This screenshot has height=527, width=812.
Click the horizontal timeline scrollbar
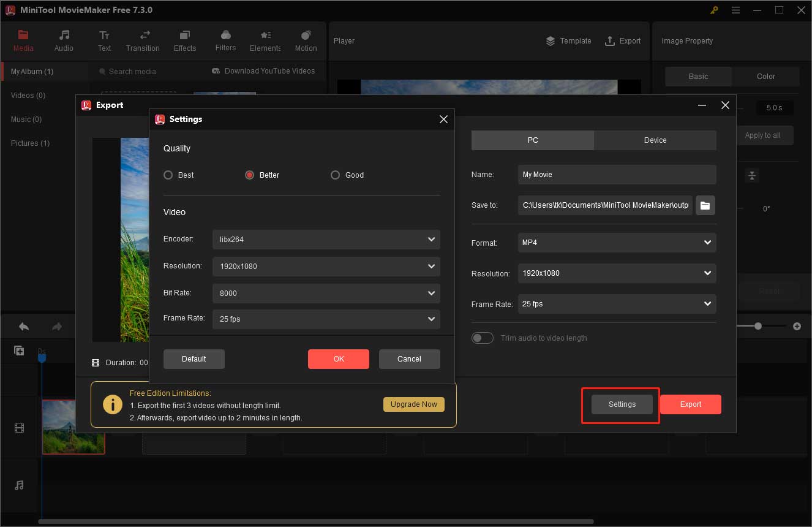(x=316, y=522)
